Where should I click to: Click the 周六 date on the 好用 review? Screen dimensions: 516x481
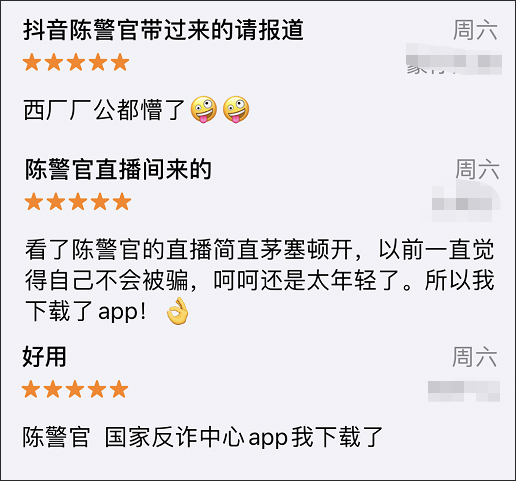click(x=475, y=357)
